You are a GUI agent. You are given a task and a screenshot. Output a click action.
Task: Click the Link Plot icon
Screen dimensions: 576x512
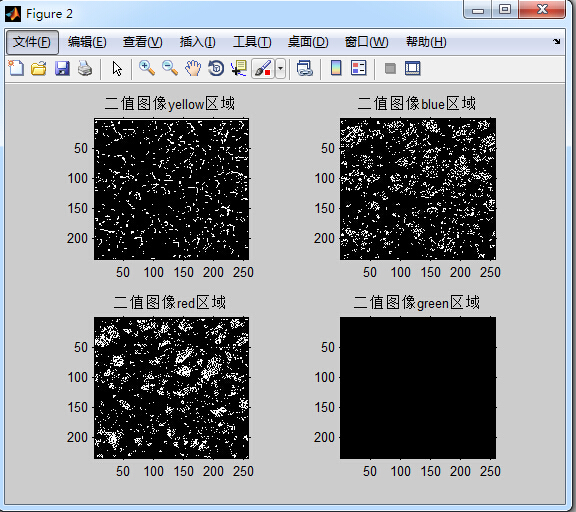point(305,68)
